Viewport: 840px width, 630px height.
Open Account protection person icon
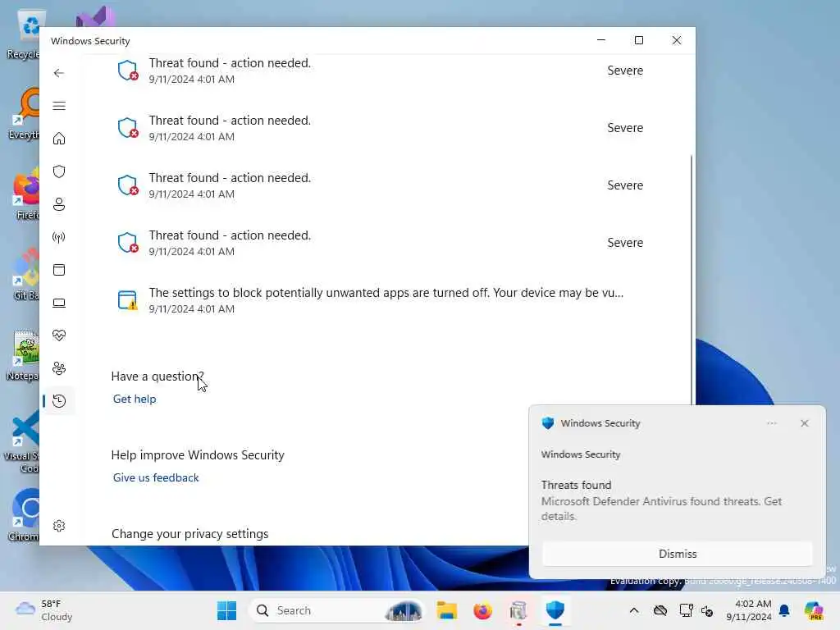59,204
